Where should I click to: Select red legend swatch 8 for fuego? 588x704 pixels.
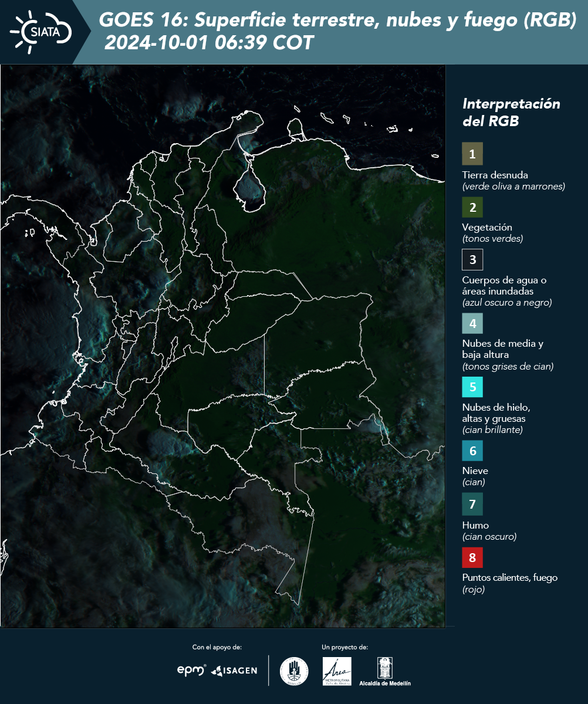tap(472, 556)
